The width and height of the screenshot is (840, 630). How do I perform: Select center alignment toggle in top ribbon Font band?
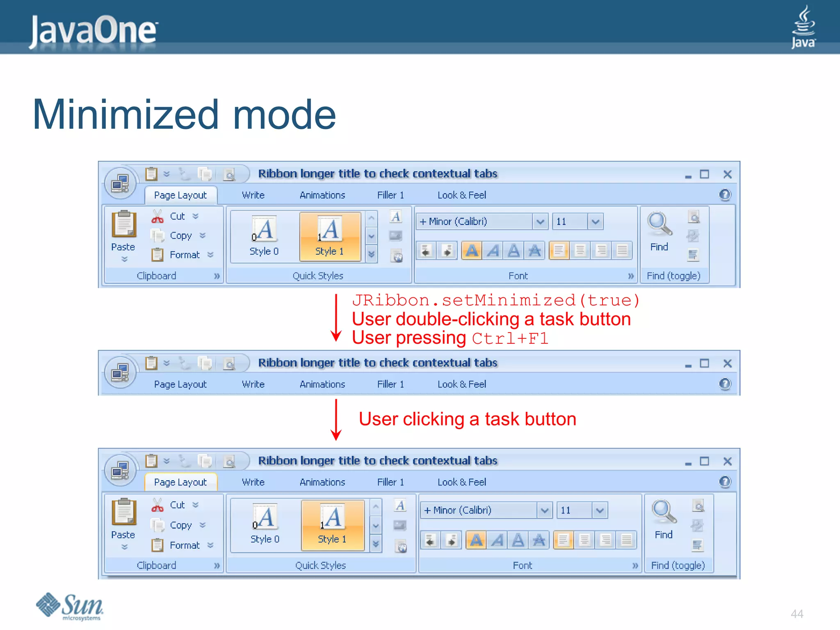click(x=580, y=250)
